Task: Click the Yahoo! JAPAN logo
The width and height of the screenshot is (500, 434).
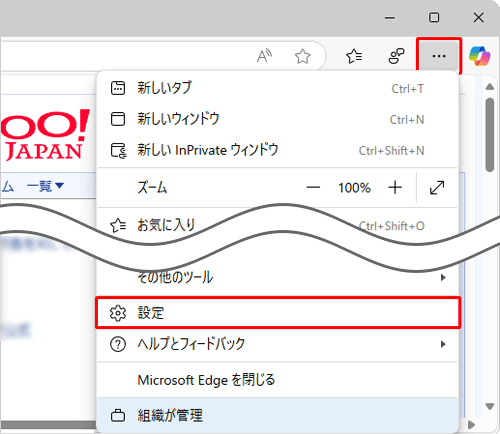Action: [44, 135]
